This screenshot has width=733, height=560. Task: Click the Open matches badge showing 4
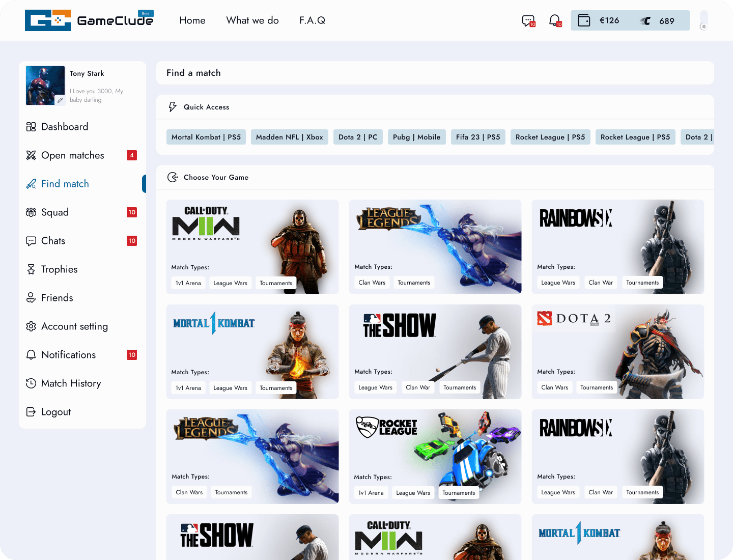pyautogui.click(x=132, y=155)
